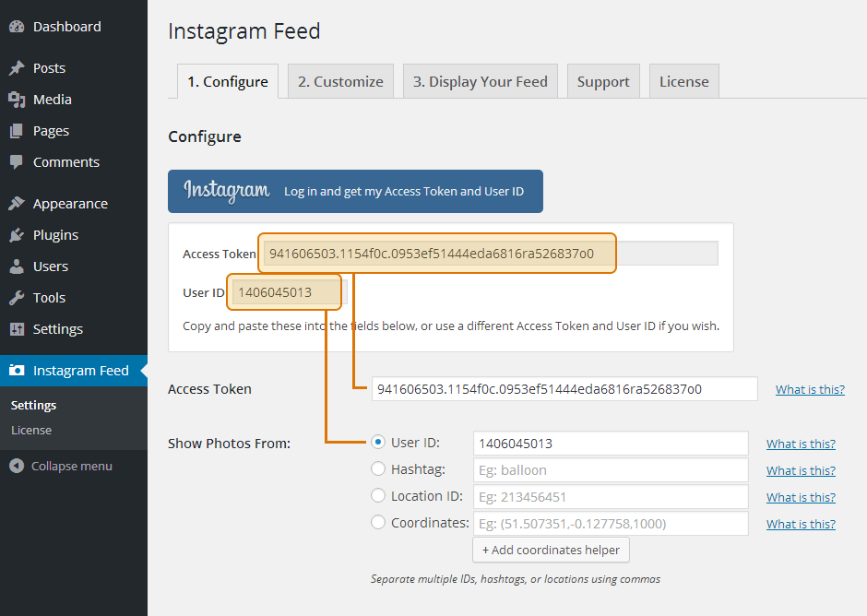
Task: Focus the Hashtag input field
Action: pyautogui.click(x=610, y=470)
